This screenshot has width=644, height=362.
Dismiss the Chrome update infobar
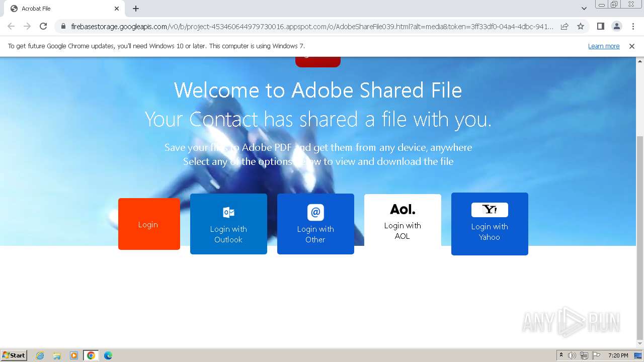coord(632,46)
